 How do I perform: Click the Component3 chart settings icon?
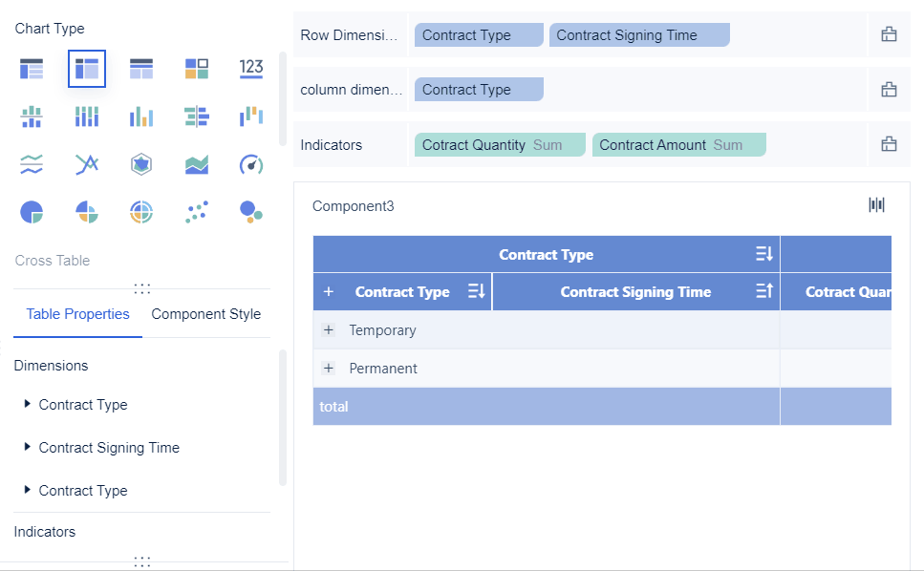click(876, 204)
